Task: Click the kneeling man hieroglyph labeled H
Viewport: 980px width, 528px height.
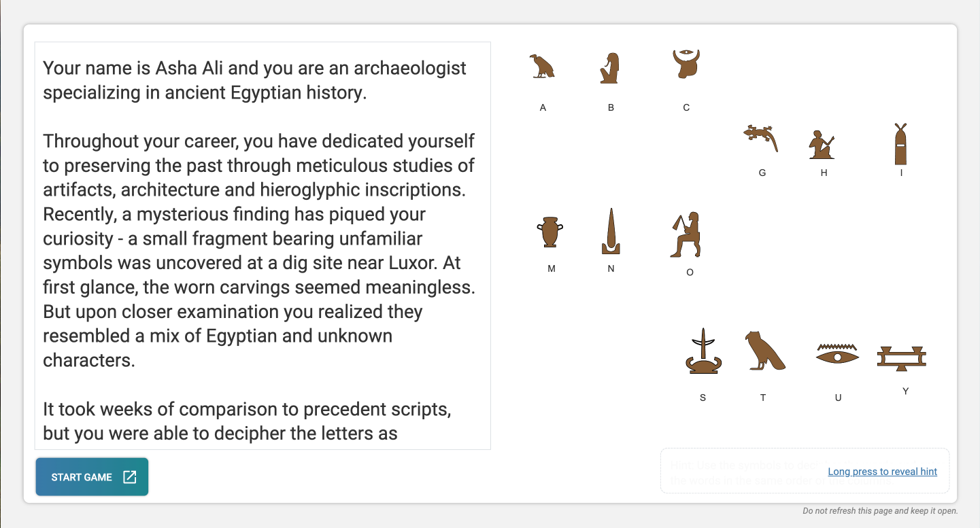Action: pos(822,145)
